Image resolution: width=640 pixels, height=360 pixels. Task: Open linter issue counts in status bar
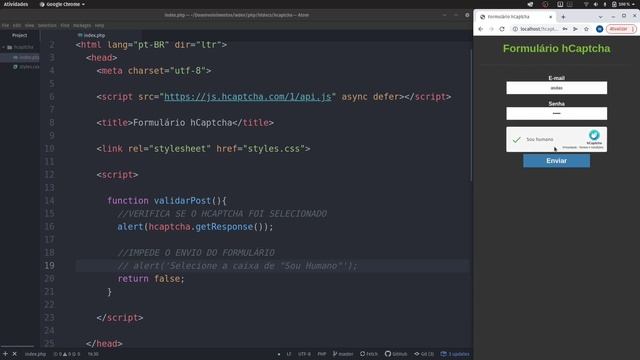coord(67,354)
